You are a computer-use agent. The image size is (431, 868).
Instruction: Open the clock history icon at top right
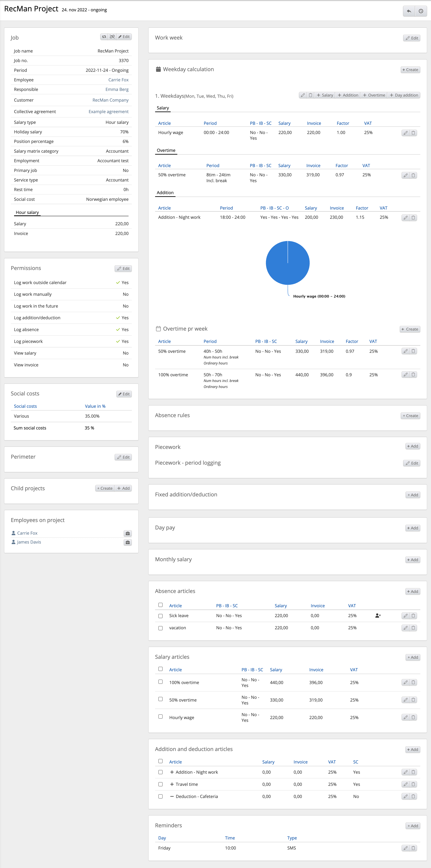point(421,11)
